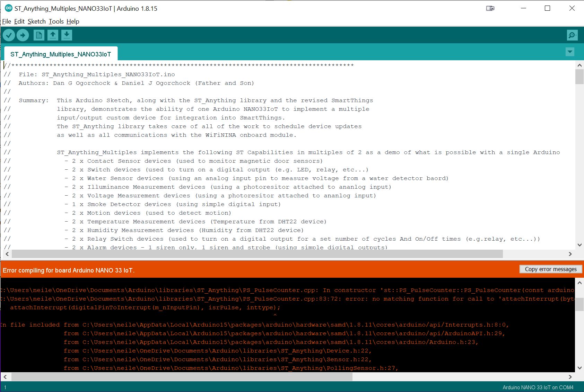This screenshot has width=584, height=392.
Task: Click console horizontal scrollbar right arrow
Action: 570,377
